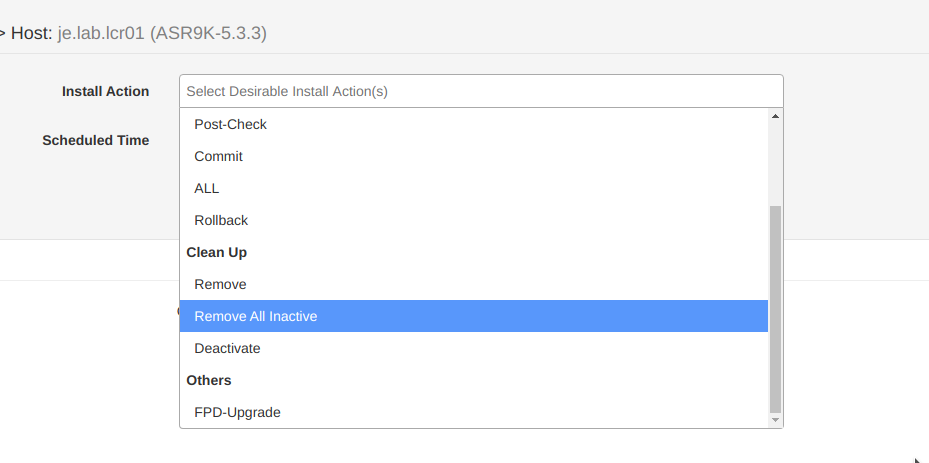Image resolution: width=929 pixels, height=463 pixels.
Task: Click the dropdown list scrollbar thumb
Action: 774,308
